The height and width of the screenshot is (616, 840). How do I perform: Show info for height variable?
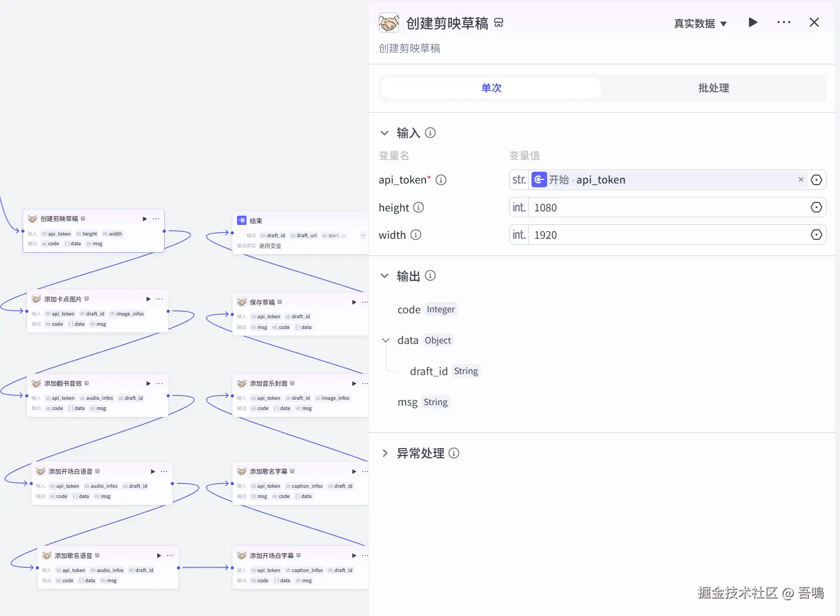pyautogui.click(x=418, y=207)
